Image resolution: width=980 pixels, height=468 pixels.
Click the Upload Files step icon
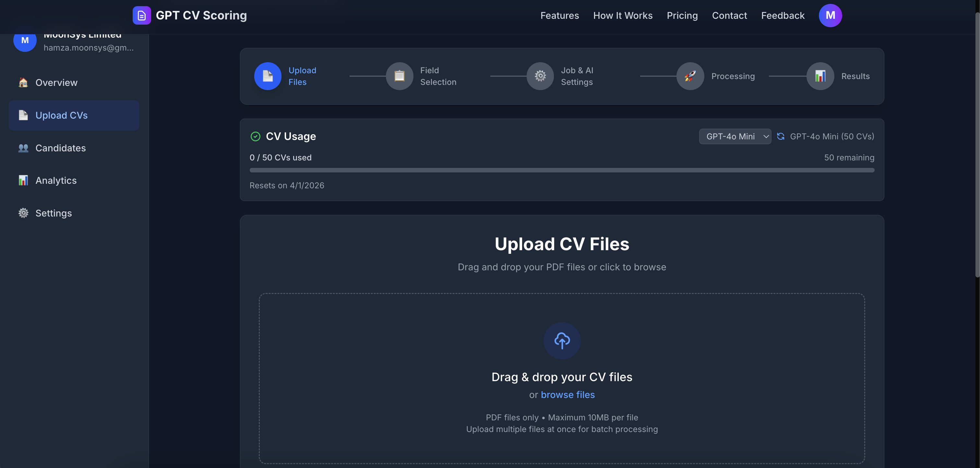(x=268, y=76)
